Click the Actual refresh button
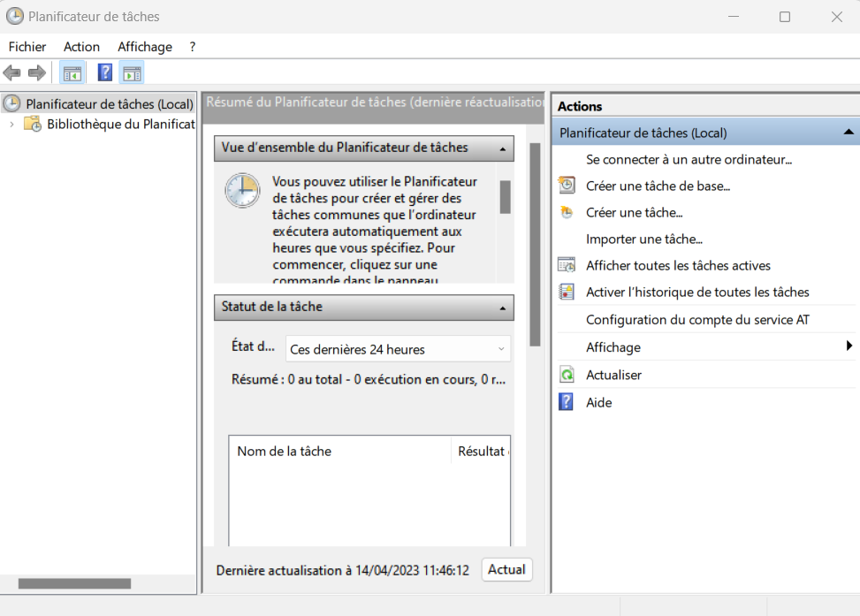 506,570
